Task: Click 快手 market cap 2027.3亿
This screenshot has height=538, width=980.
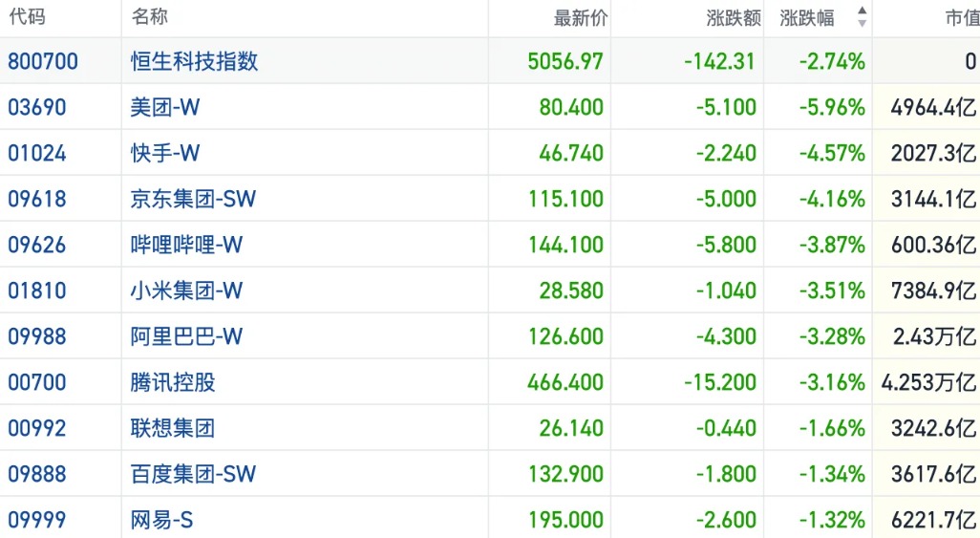Action: (934, 153)
